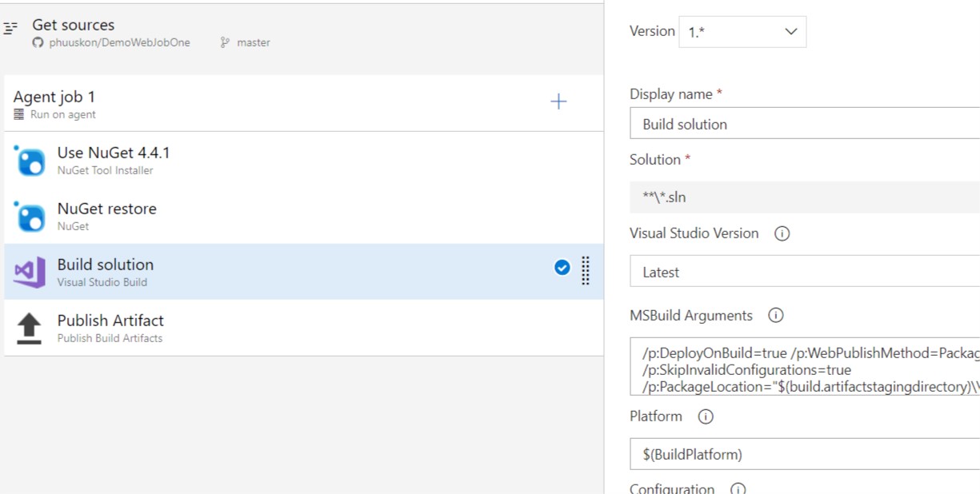Click the Publish Build Artifacts subtitle
The height and width of the screenshot is (494, 980).
tap(110, 338)
